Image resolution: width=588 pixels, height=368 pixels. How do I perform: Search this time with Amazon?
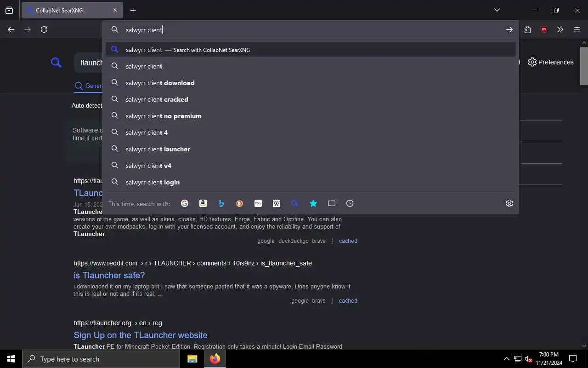tap(203, 203)
